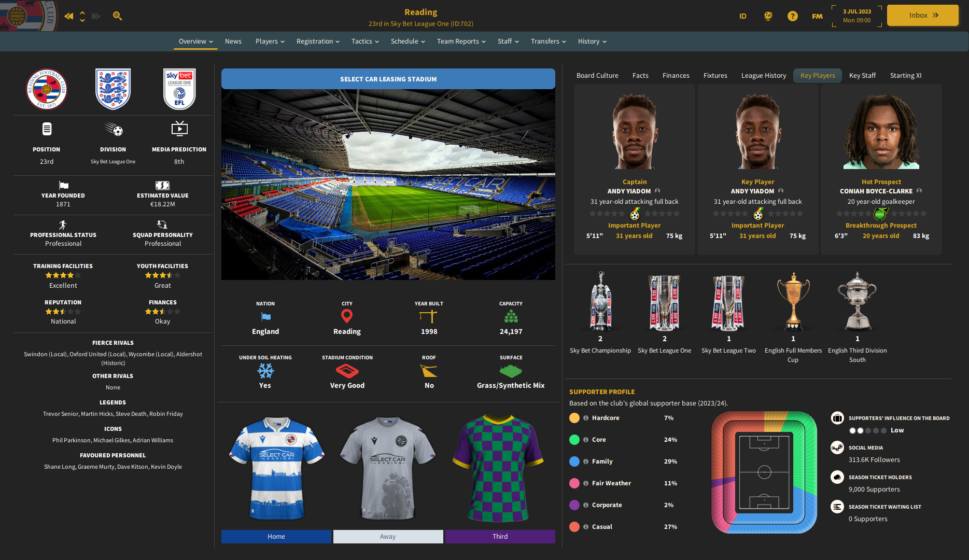Expand the Registration dropdown menu
The width and height of the screenshot is (969, 560).
click(x=318, y=41)
